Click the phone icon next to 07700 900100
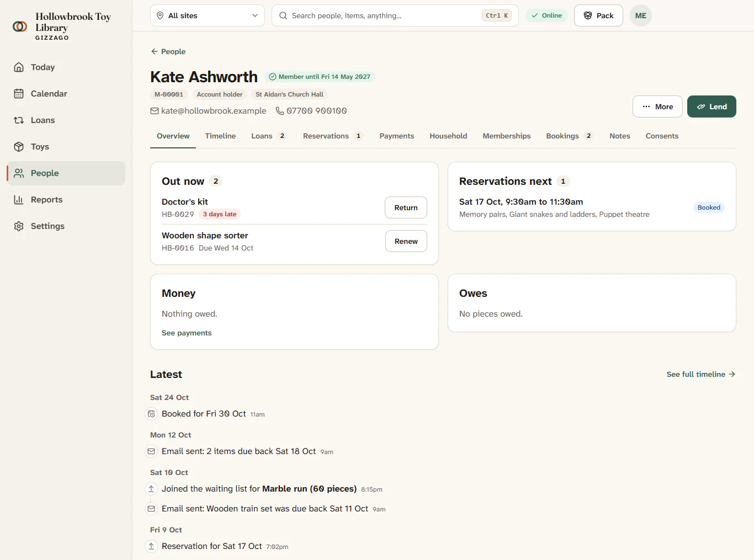 [x=280, y=111]
